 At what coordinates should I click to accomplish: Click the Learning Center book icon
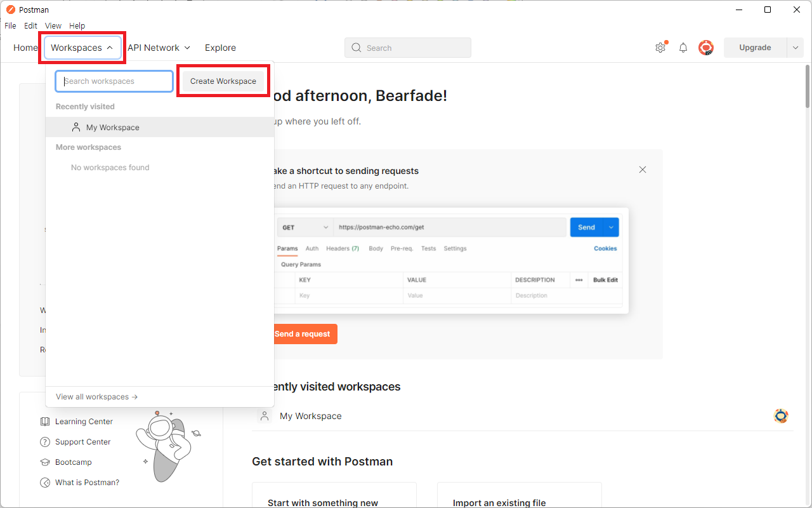[x=45, y=422]
